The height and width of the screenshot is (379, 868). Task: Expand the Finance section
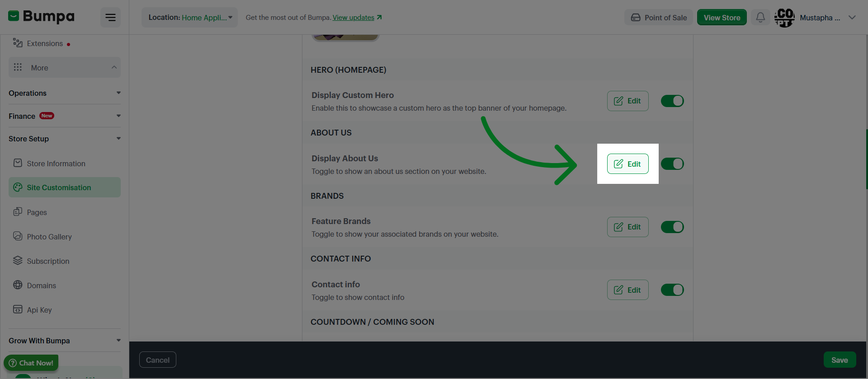[x=65, y=116]
